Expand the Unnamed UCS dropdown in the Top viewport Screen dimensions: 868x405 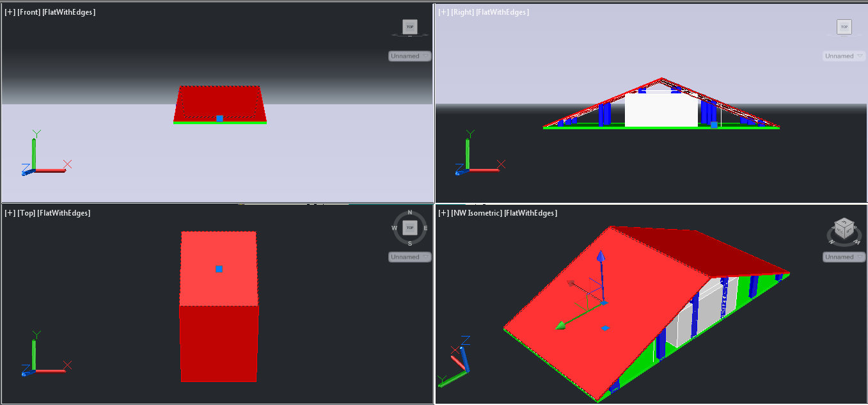point(409,257)
